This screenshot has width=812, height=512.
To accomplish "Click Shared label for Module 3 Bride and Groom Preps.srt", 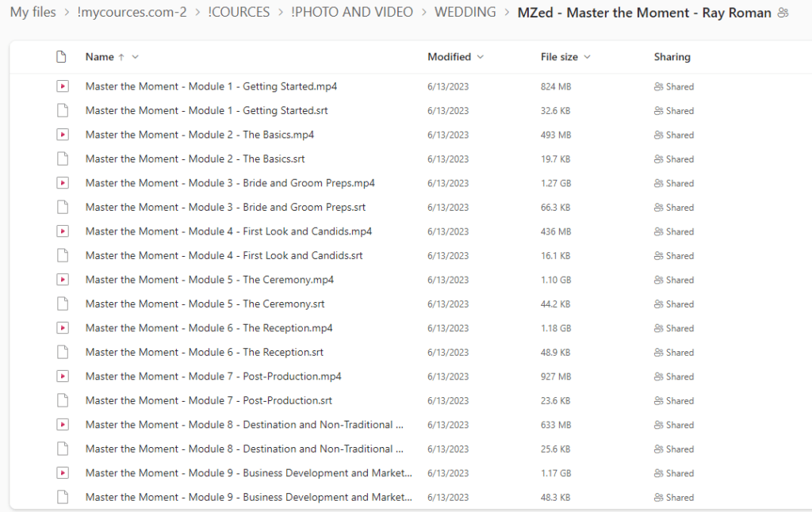I will [x=680, y=207].
